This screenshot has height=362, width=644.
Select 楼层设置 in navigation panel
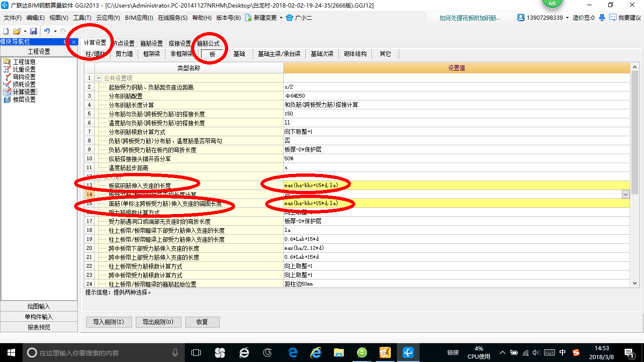(x=24, y=99)
